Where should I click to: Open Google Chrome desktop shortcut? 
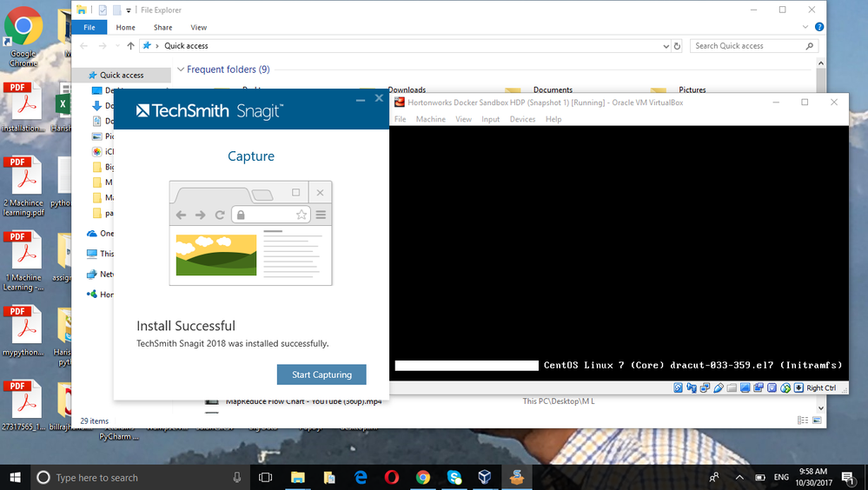[x=23, y=36]
